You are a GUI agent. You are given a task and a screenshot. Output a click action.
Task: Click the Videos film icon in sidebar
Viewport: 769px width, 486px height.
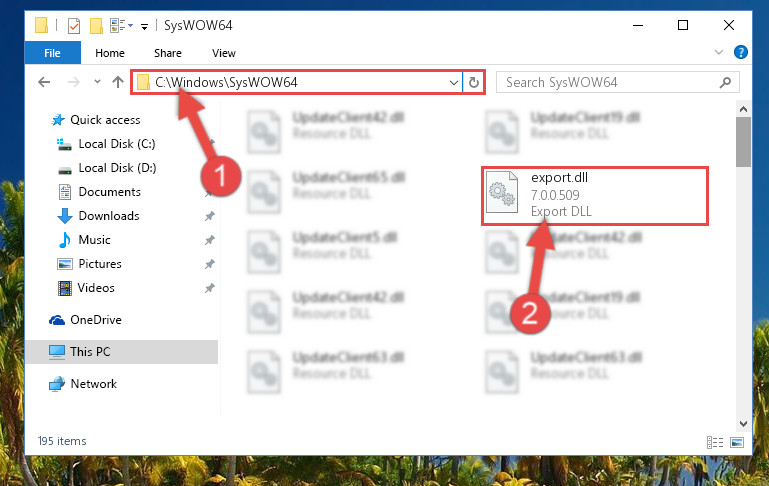pyautogui.click(x=65, y=288)
